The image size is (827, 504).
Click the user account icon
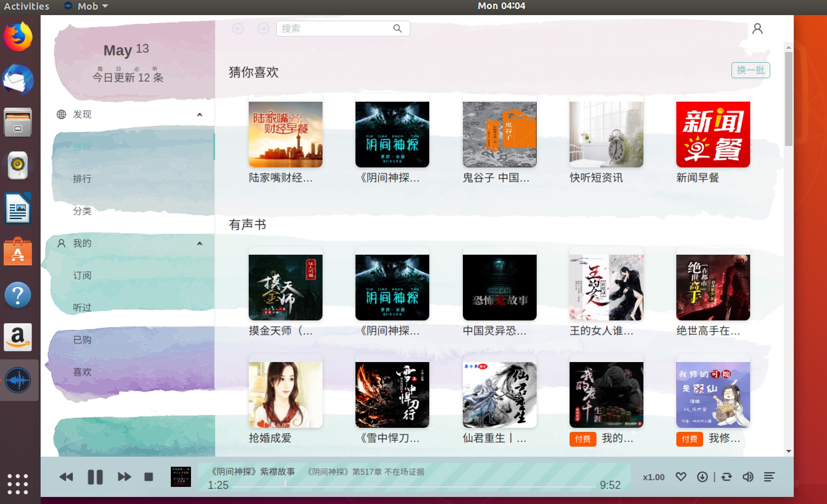pyautogui.click(x=757, y=29)
